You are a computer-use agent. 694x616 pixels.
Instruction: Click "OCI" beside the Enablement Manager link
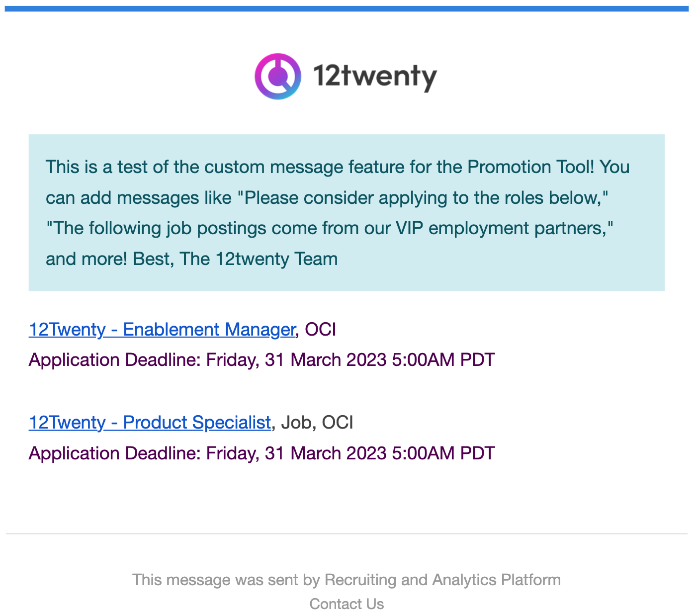[320, 329]
